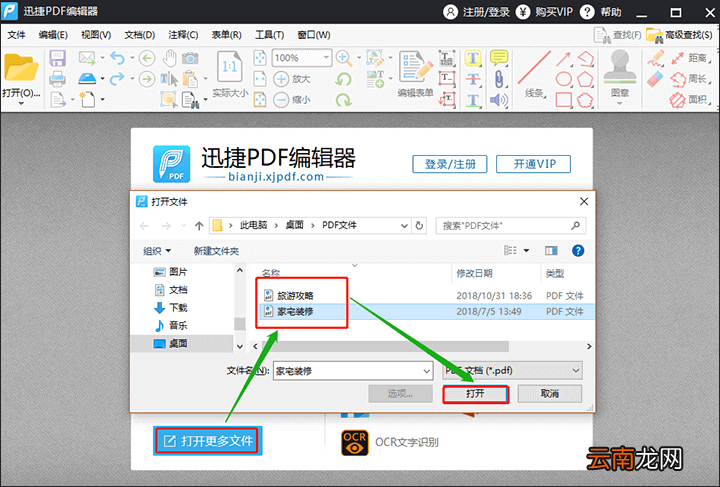Viewport: 720px width, 487px height.
Task: Select the Line 线条 drawing tool
Action: click(x=534, y=73)
